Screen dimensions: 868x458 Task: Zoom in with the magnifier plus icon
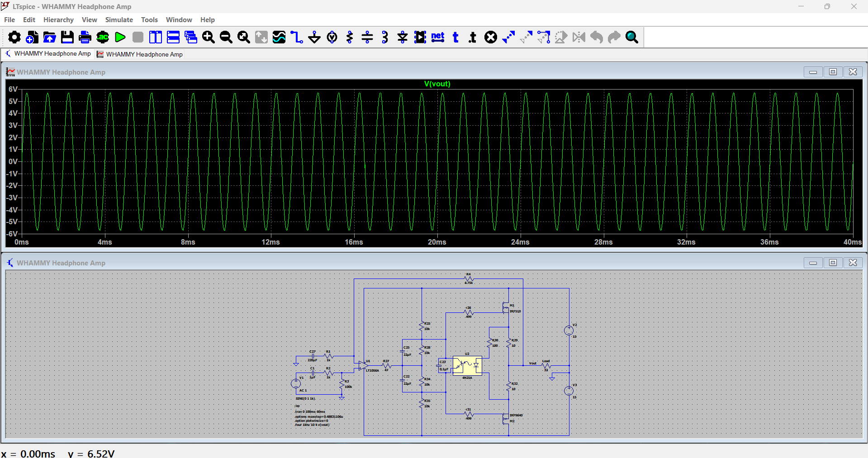click(x=209, y=37)
